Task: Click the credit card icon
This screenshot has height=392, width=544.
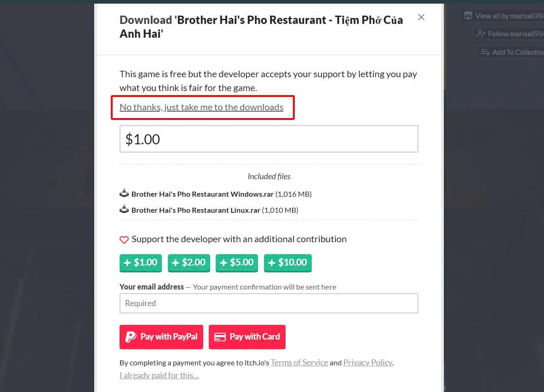Action: click(x=220, y=337)
